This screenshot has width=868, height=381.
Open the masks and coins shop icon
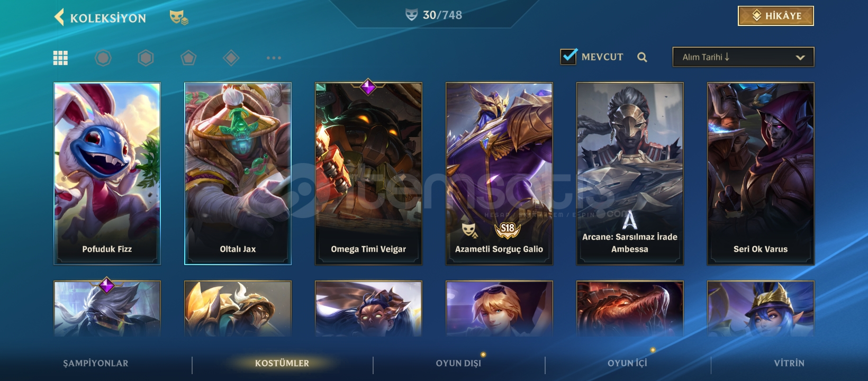pos(179,17)
